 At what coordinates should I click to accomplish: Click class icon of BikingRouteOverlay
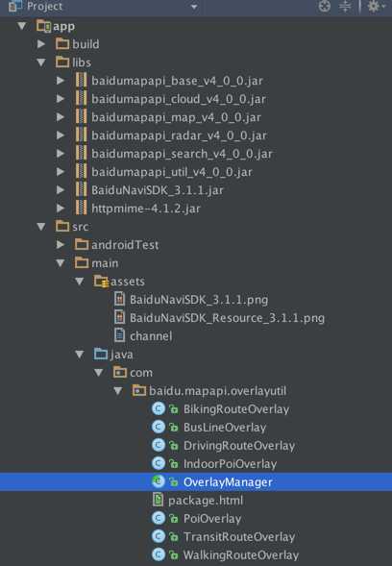coord(159,409)
